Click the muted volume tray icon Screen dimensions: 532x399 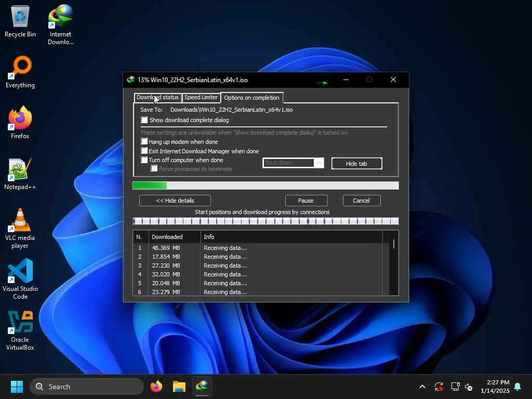(469, 387)
